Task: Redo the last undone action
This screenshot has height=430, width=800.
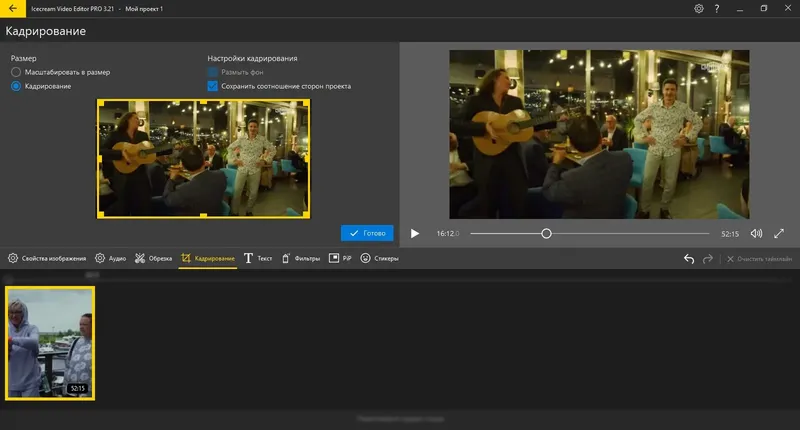Action: point(708,259)
